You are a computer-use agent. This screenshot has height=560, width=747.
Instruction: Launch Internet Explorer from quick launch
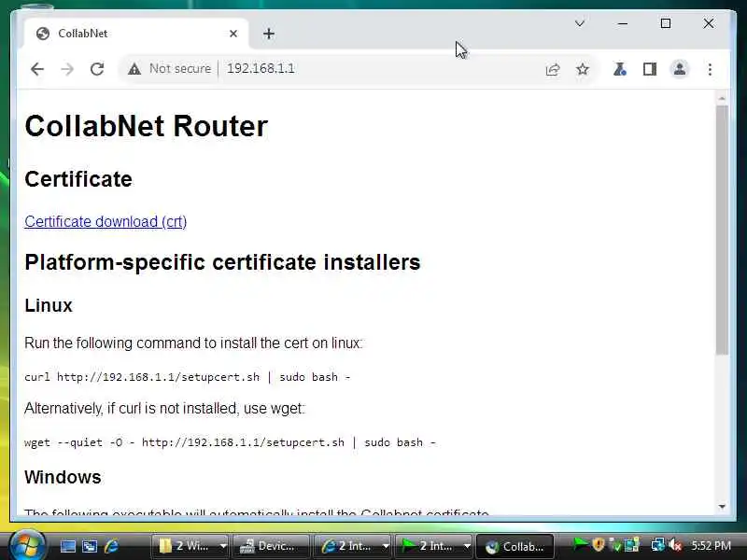click(x=111, y=546)
